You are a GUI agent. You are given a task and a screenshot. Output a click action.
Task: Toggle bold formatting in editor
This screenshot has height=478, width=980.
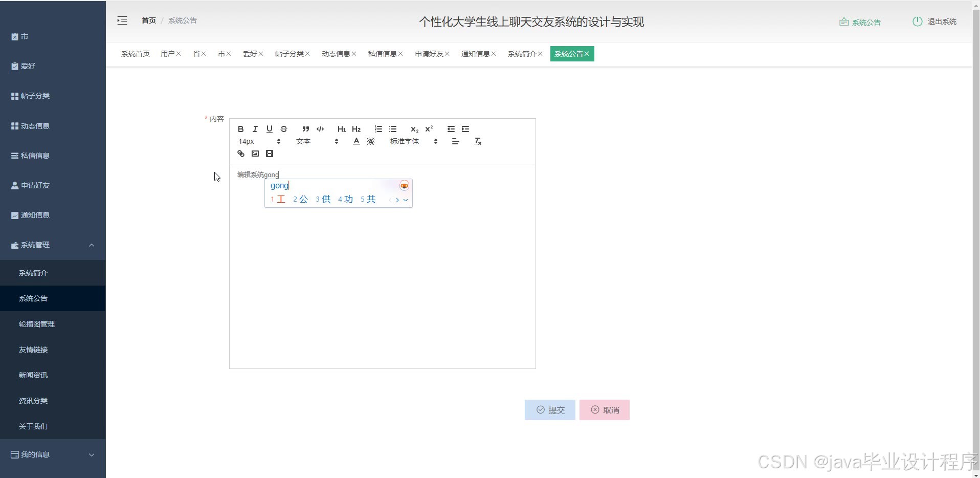click(240, 129)
